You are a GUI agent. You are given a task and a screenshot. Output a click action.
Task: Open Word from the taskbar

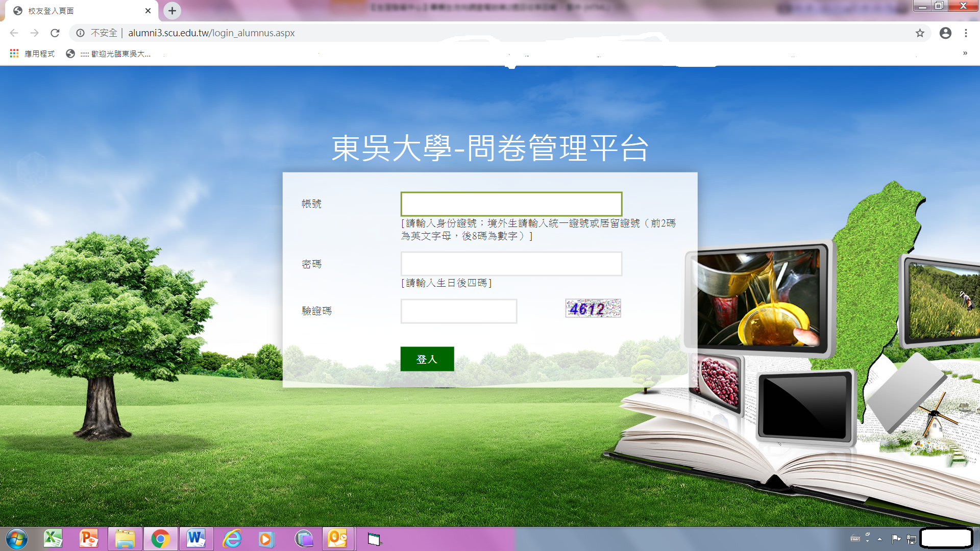point(197,539)
